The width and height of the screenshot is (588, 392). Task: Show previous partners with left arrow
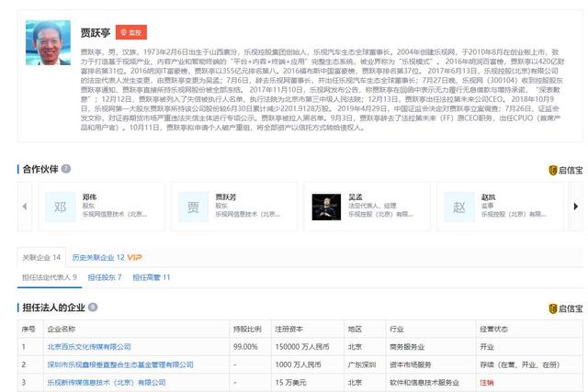coord(25,207)
